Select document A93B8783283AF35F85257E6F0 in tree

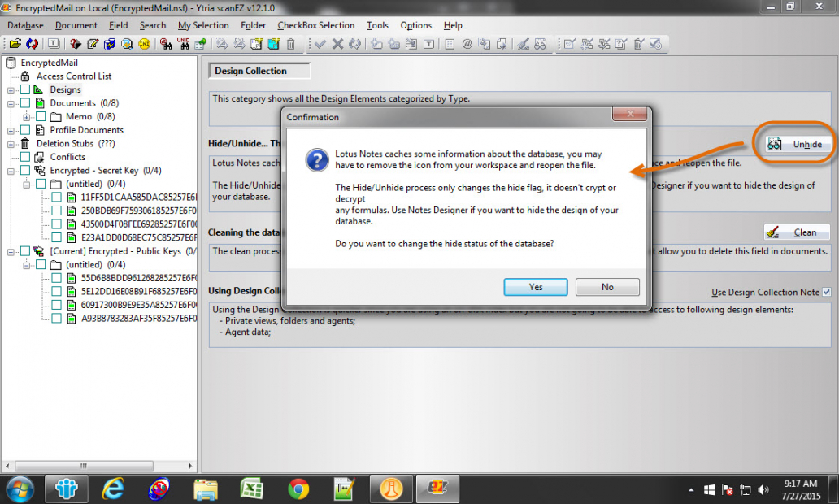pos(138,319)
